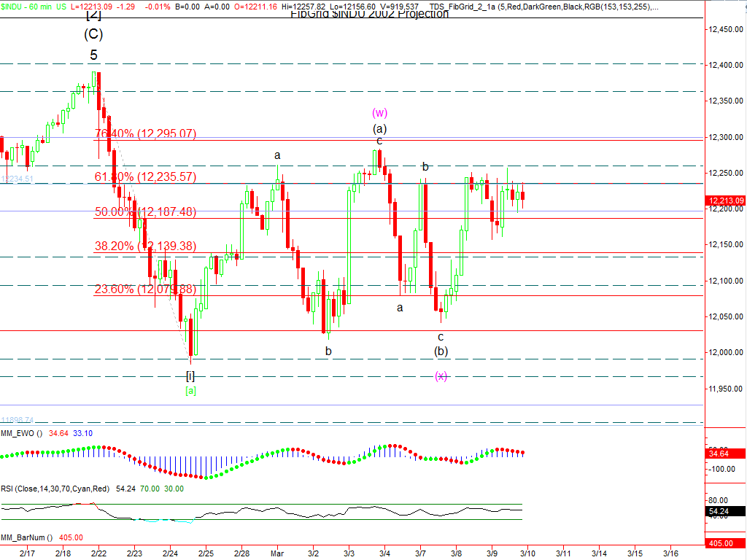Image resolution: width=747 pixels, height=560 pixels.
Task: Select the (C) wave label at top
Action: (x=93, y=34)
